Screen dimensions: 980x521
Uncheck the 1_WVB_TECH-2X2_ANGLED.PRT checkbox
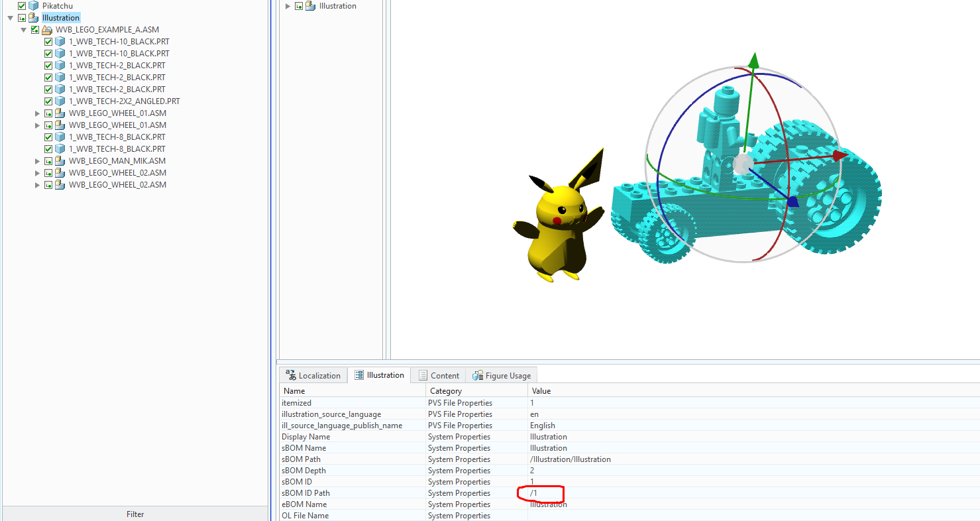click(48, 101)
